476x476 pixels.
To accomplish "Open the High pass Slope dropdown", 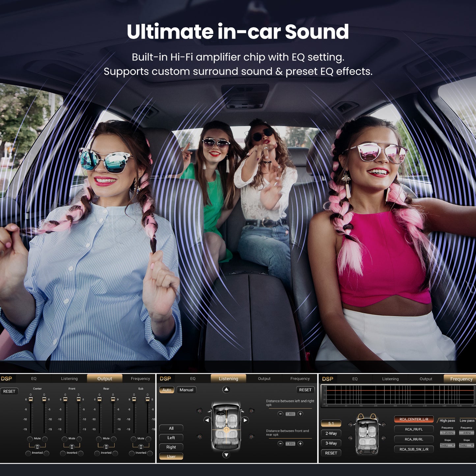I will 447,445.
